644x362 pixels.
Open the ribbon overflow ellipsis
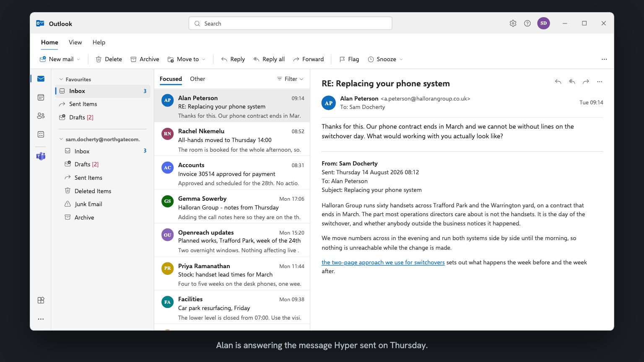[604, 59]
